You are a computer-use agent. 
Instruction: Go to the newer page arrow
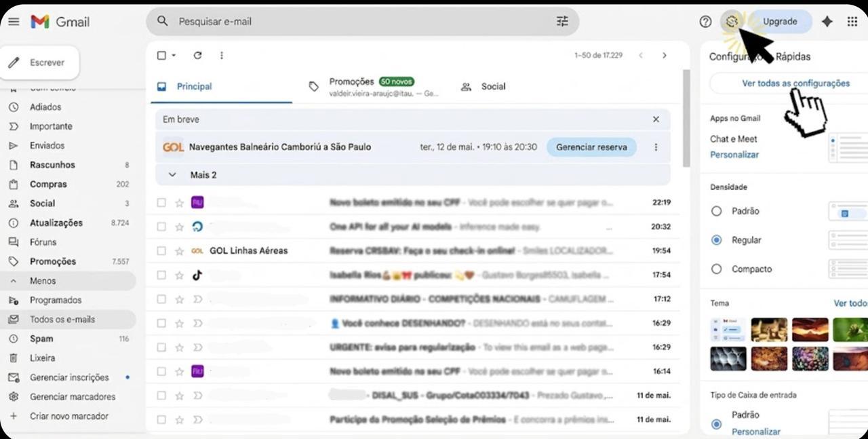coord(641,56)
